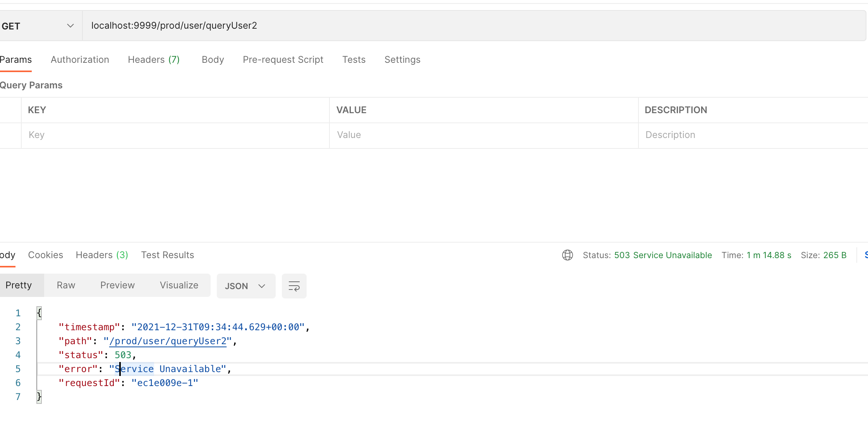The width and height of the screenshot is (868, 431).
Task: Open the GET request method dropdown
Action: pos(70,26)
